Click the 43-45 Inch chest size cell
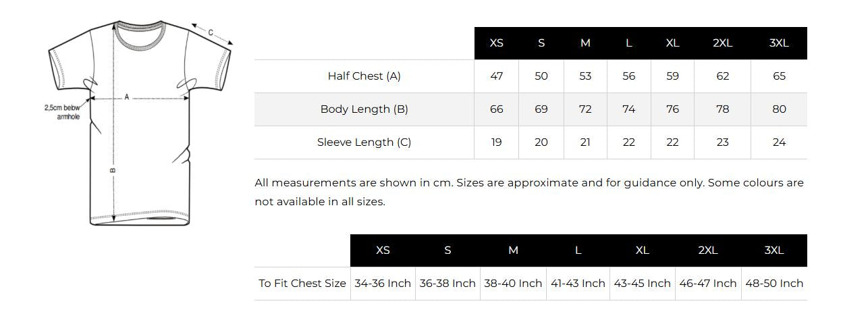Screen dimensions: 868x316 pos(643,284)
